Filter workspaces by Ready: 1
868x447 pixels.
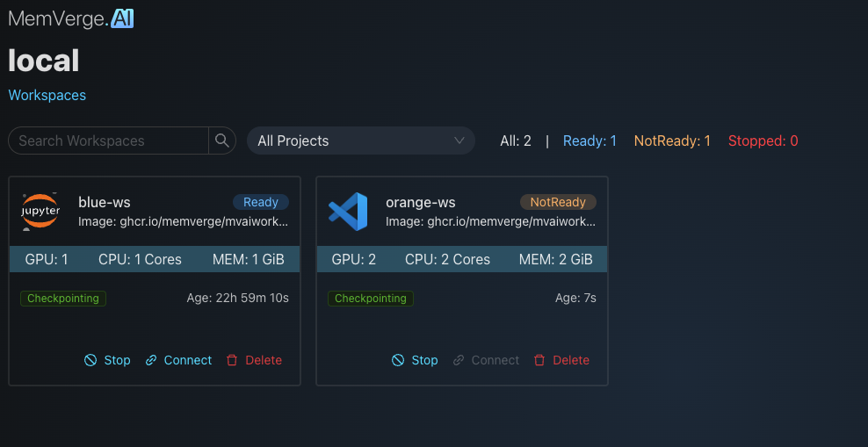590,141
